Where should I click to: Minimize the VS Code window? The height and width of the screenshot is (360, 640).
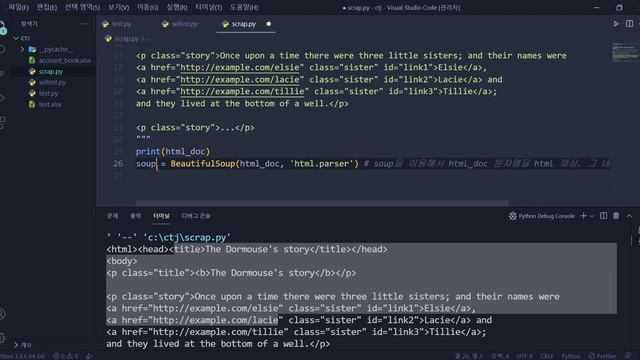pos(596,7)
